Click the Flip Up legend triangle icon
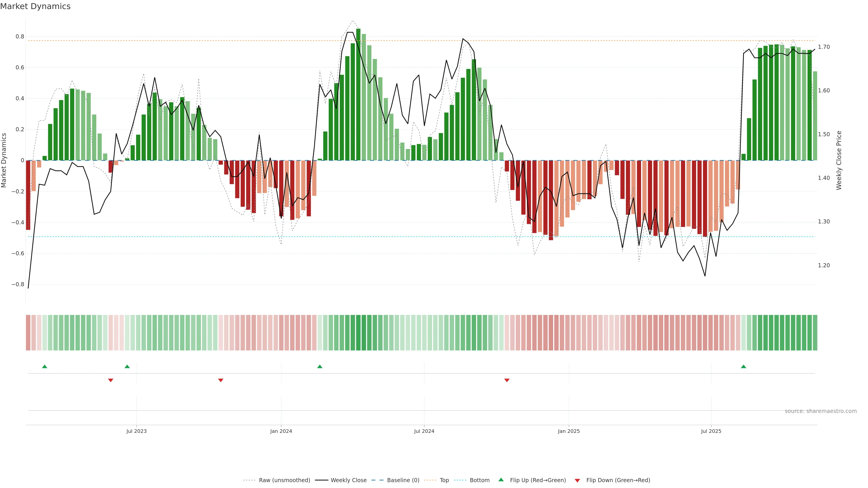Screen dimensions: 868x488 point(501,480)
